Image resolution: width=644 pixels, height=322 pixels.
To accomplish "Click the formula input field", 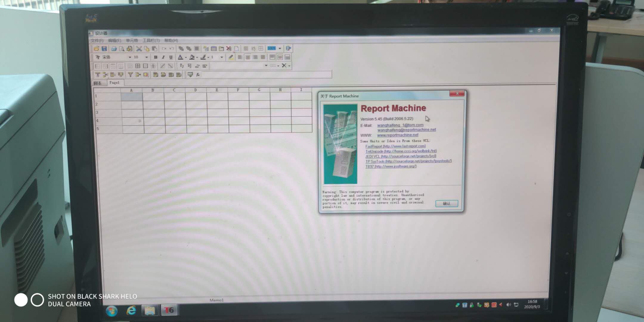I will [x=267, y=74].
